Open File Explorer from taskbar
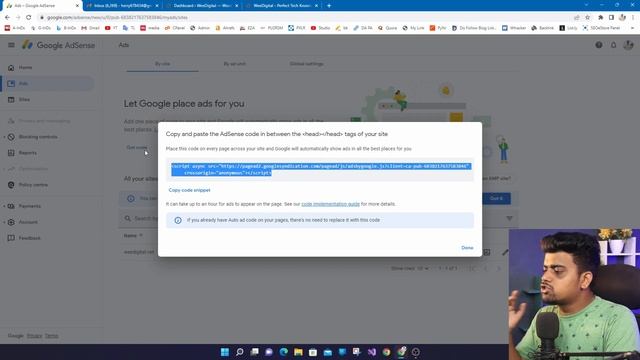This screenshot has height=360, width=640. [298, 352]
